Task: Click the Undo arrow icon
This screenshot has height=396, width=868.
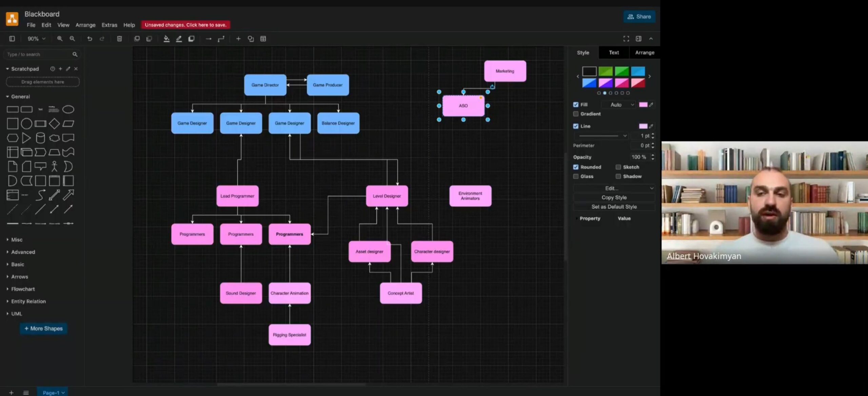Action: click(x=90, y=39)
